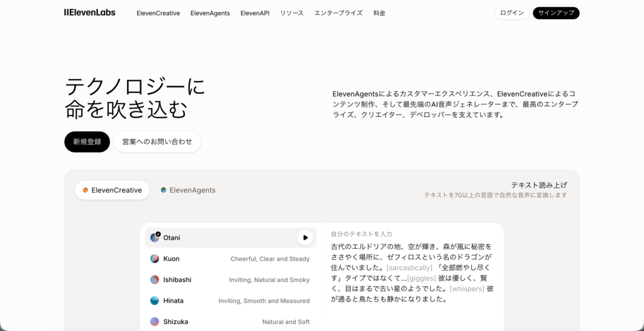Click the Otani avatar icon
The image size is (644, 331).
(x=155, y=237)
